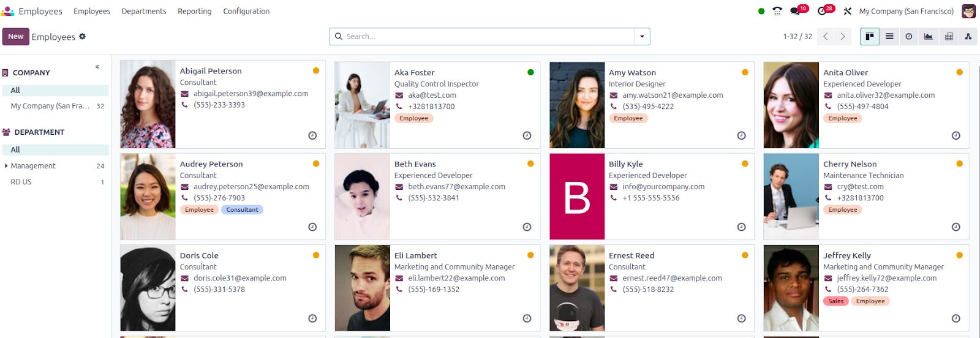Open the debug tools icon
This screenshot has height=338, width=980.
pyautogui.click(x=848, y=11)
